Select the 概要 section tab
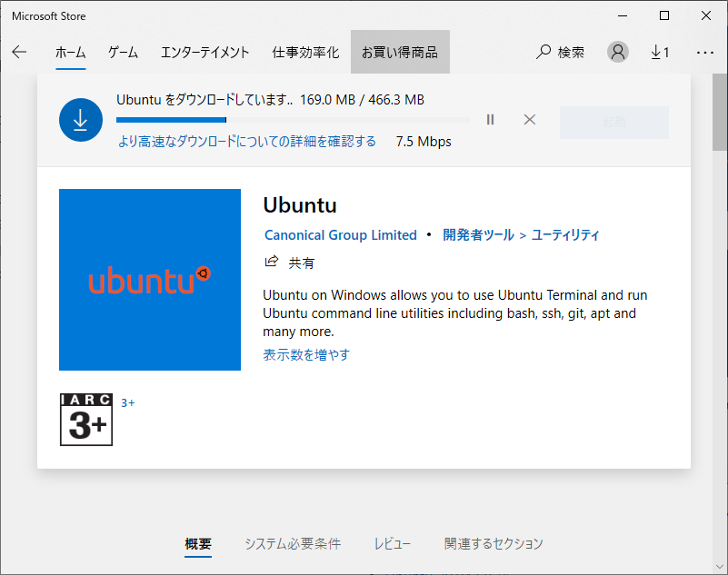Viewport: 728px width, 575px height. click(198, 544)
